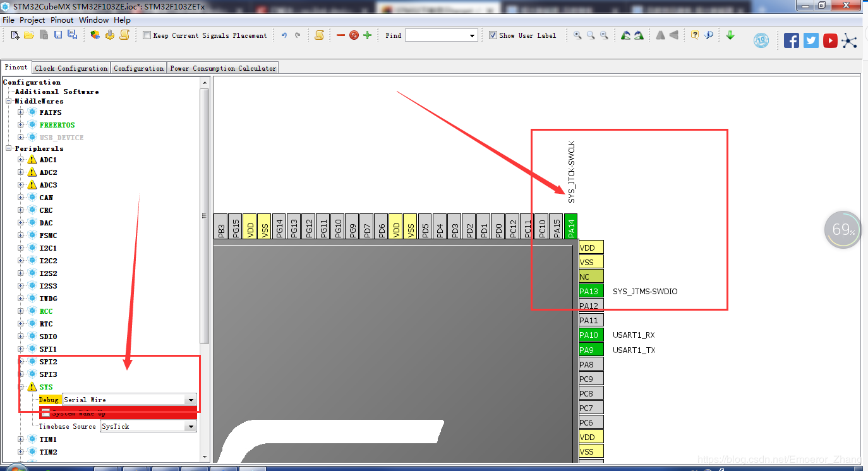The height and width of the screenshot is (471, 868).
Task: Open the Project menu
Action: tap(32, 20)
